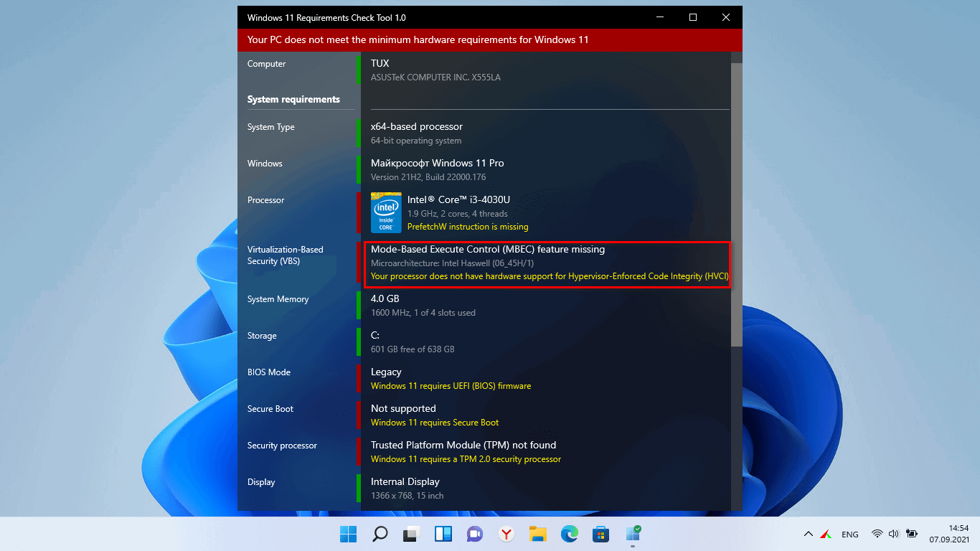Click the requires UEFI (BIOS) firmware warning
This screenshot has height=551, width=980.
point(451,386)
